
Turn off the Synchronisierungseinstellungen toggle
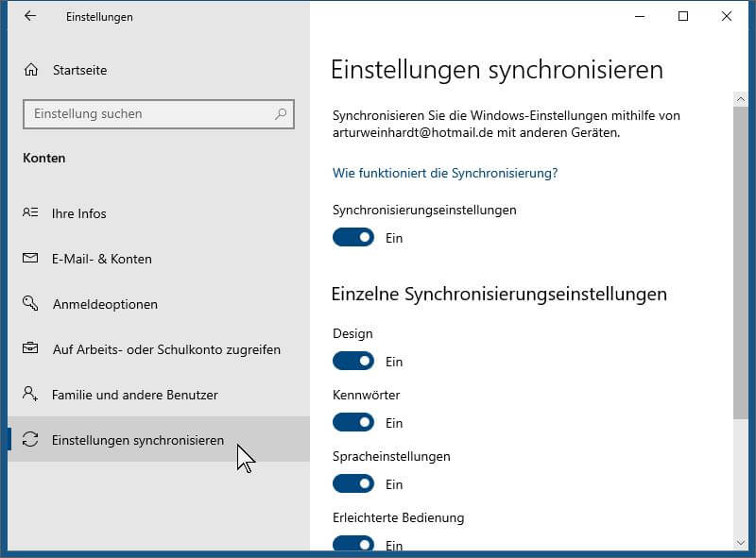pos(352,237)
